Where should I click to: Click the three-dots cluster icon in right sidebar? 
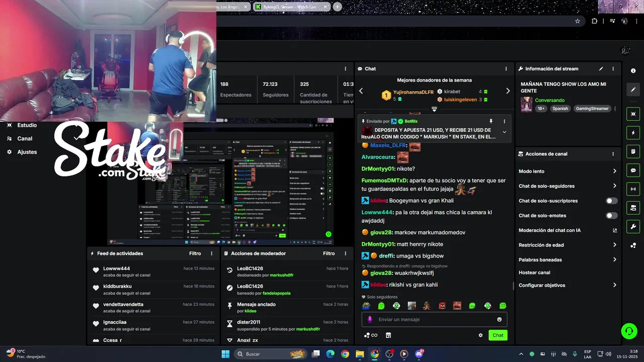click(633, 245)
